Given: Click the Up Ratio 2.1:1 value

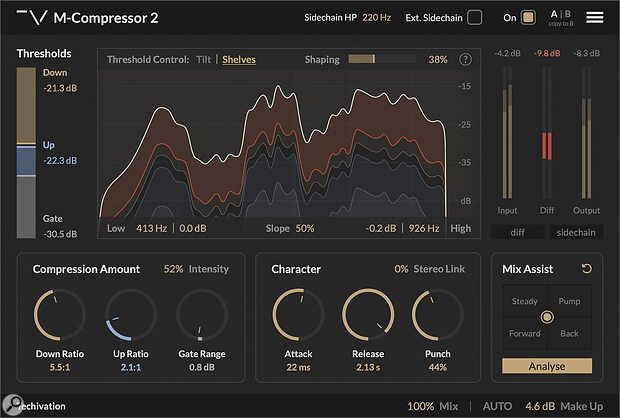Looking at the screenshot, I should coord(131,367).
